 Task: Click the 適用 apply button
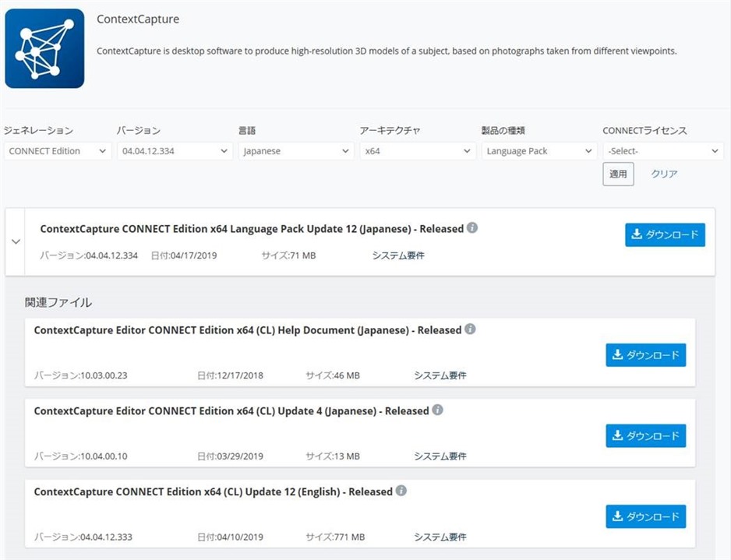point(618,174)
